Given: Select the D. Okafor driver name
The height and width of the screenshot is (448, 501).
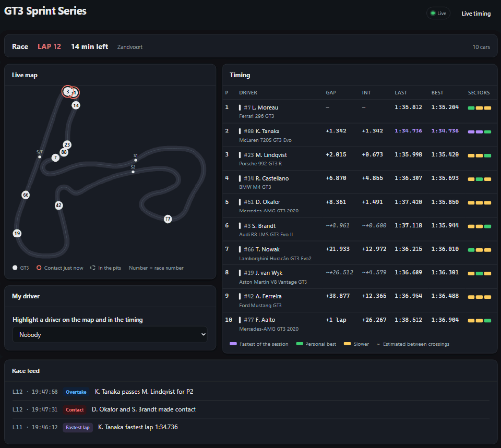Looking at the screenshot, I should (268, 202).
